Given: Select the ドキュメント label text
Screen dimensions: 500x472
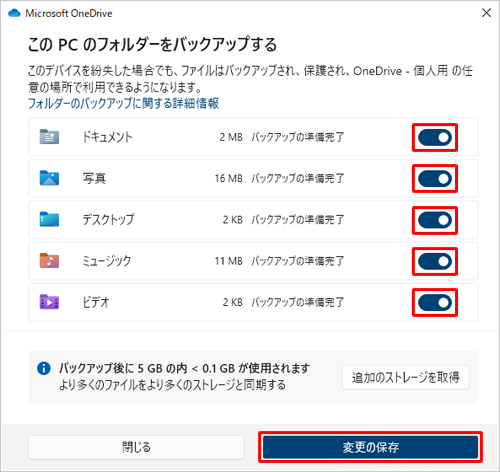Looking at the screenshot, I should 107,137.
